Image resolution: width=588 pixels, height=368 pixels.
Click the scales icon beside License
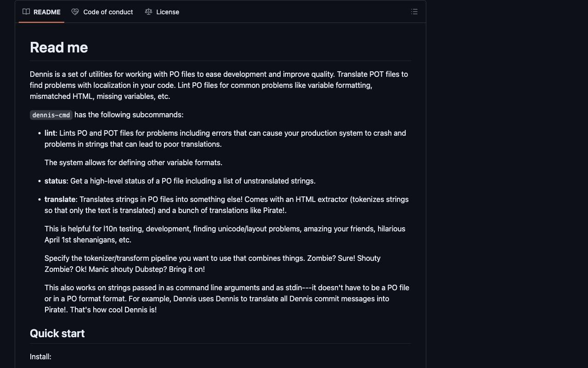pos(148,12)
